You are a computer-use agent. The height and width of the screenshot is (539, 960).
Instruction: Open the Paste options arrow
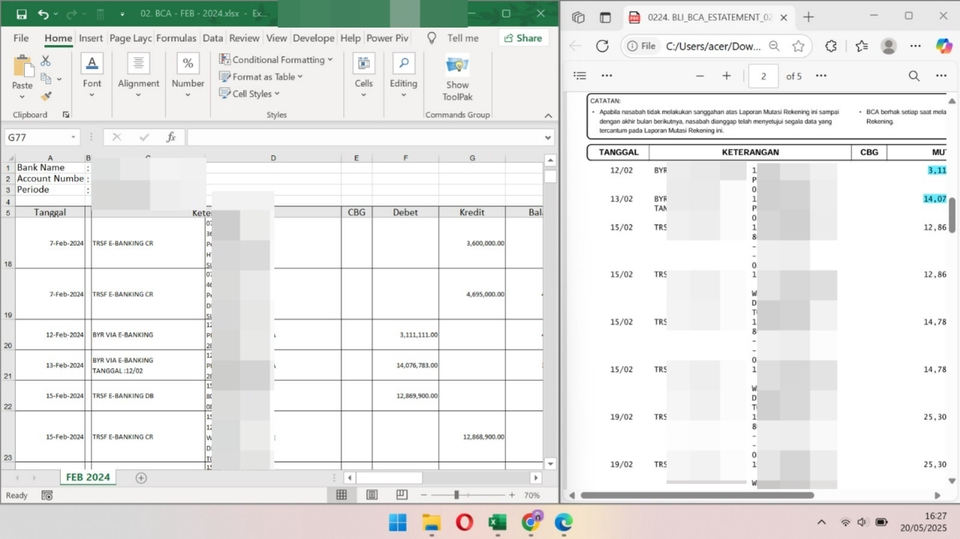tap(22, 97)
